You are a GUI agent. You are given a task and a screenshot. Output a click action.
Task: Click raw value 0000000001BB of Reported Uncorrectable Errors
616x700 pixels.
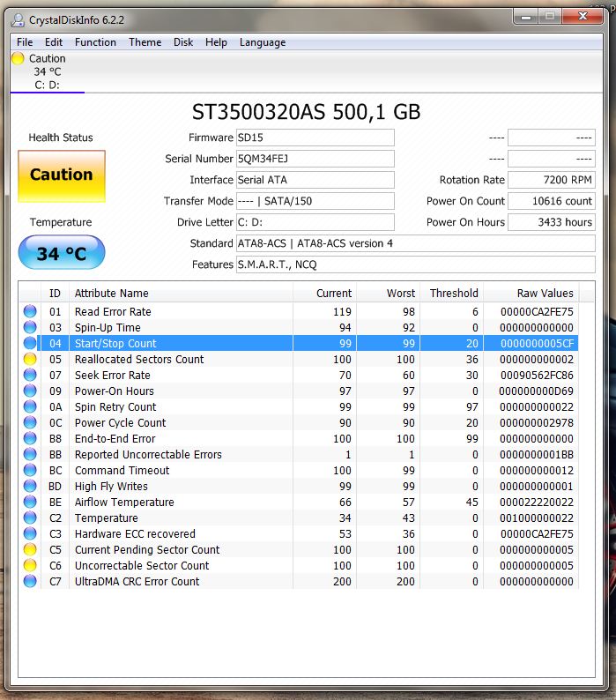[537, 454]
